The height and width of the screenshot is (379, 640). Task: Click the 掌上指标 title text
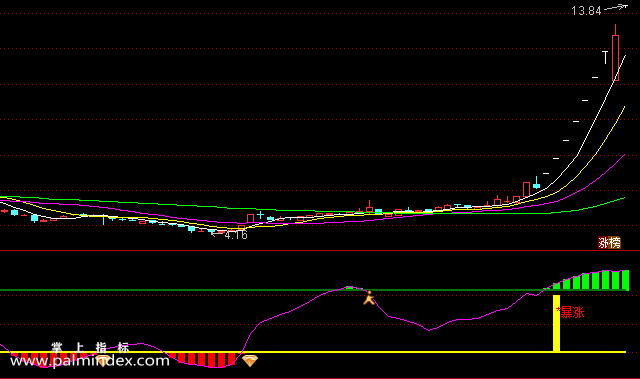[x=90, y=348]
